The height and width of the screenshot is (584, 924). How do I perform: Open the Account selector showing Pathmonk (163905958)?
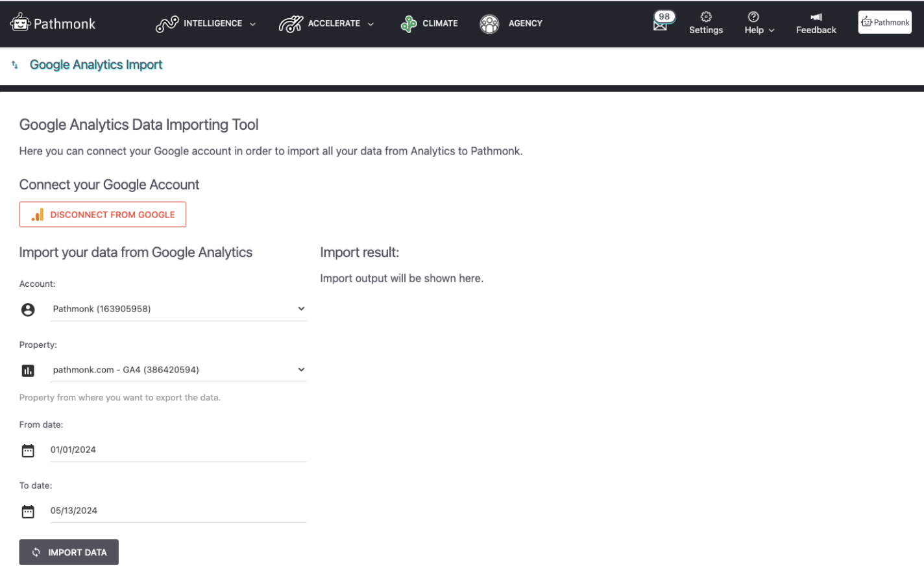pos(178,309)
